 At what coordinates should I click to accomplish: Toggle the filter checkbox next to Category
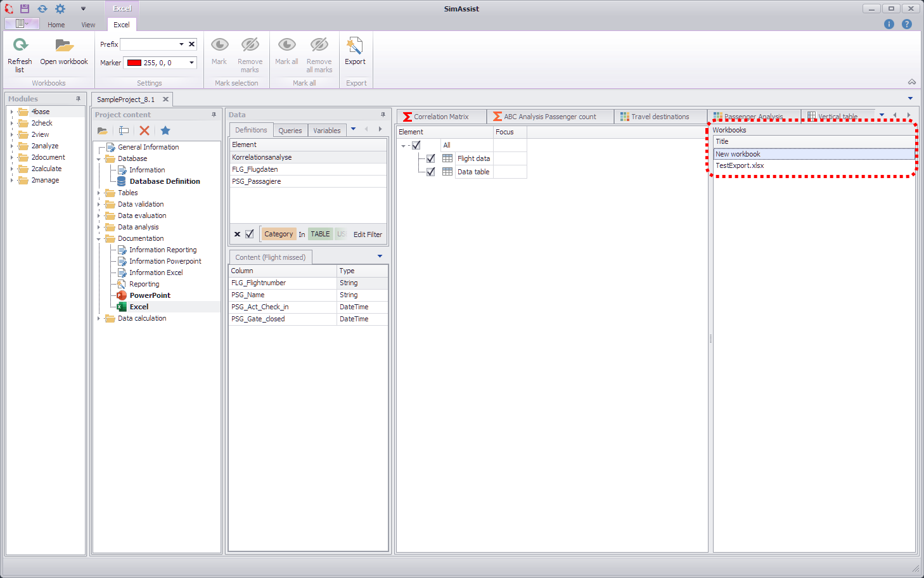pyautogui.click(x=248, y=234)
